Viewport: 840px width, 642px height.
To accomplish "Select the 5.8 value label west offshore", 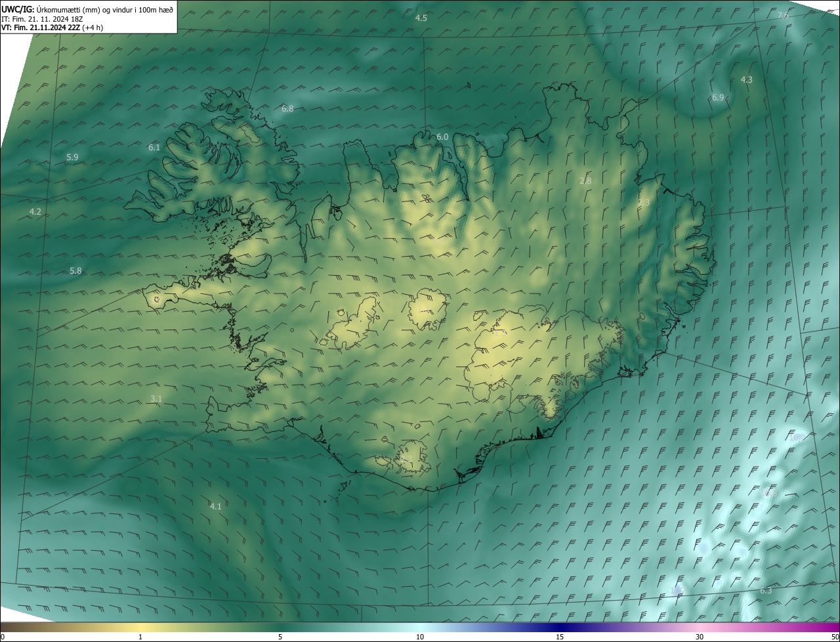I will tap(75, 270).
